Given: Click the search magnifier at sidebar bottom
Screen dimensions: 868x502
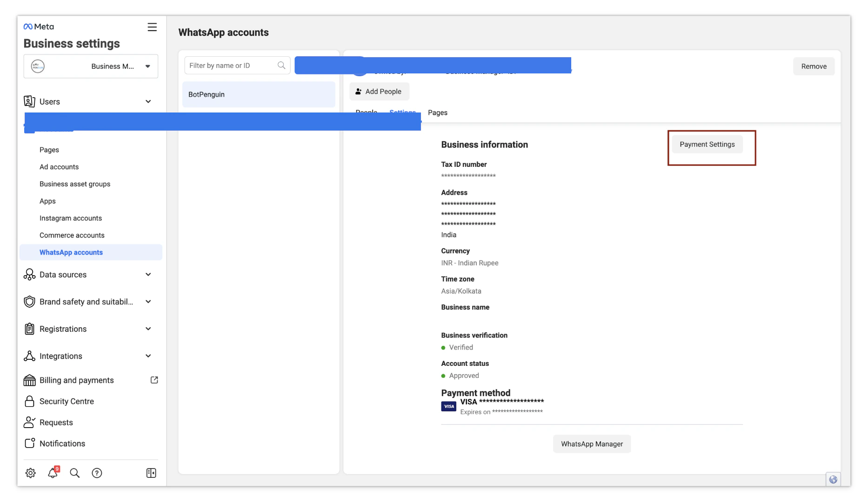Looking at the screenshot, I should [x=74, y=473].
